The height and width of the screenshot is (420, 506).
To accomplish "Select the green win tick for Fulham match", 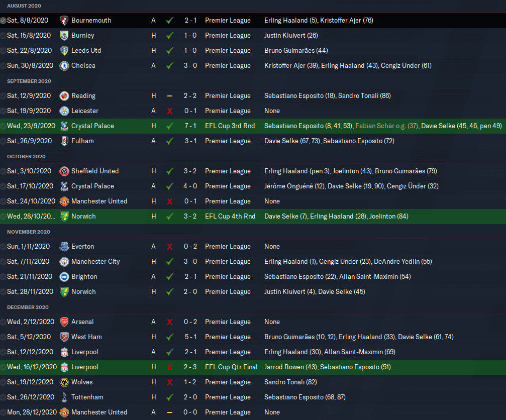I will point(169,141).
